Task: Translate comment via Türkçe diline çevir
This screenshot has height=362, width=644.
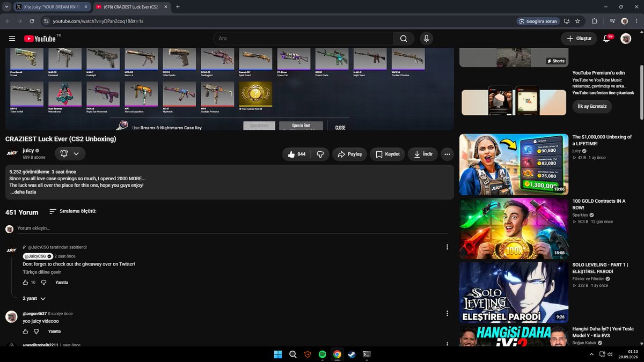Action: pyautogui.click(x=42, y=272)
